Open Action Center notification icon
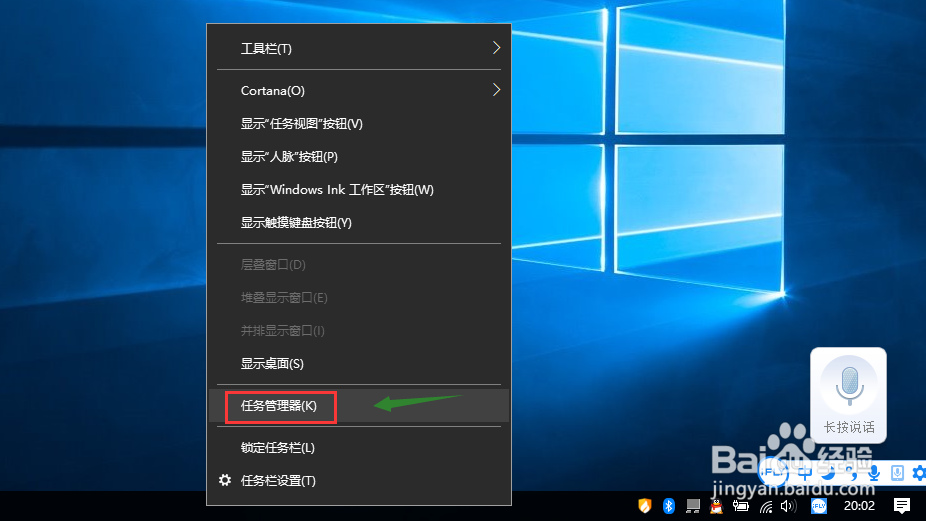Screen dimensions: 926x521 pos(902,506)
